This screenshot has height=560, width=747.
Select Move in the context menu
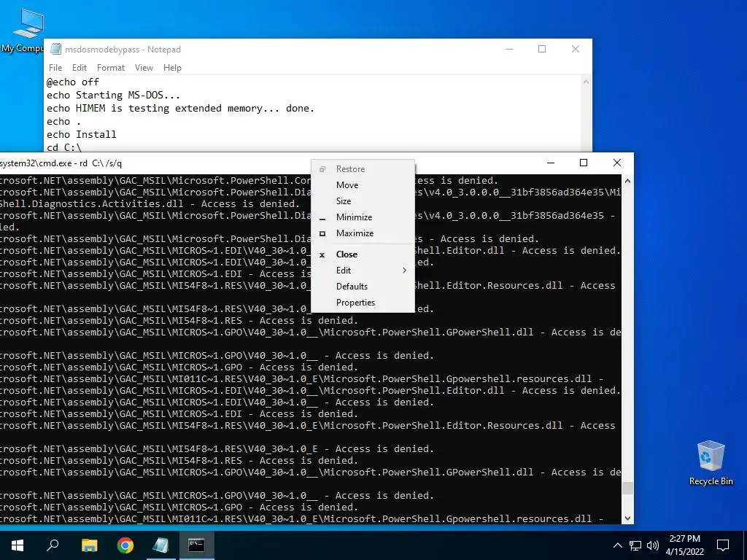click(363, 184)
